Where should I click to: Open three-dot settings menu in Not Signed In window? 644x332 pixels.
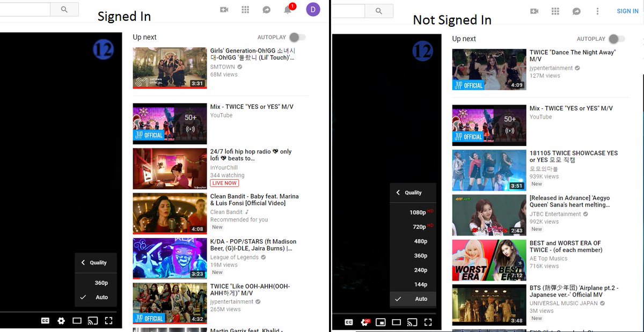[x=597, y=11]
